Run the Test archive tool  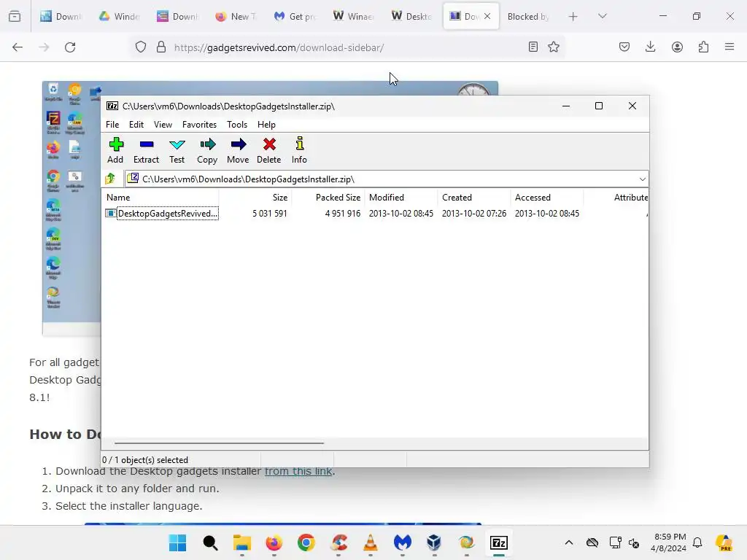tap(177, 150)
